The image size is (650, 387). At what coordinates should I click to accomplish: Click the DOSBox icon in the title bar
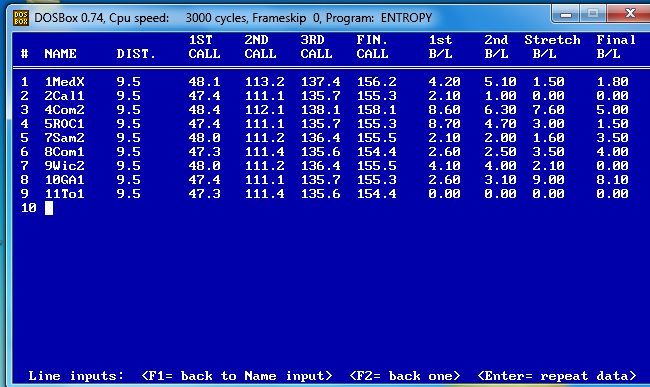pyautogui.click(x=21, y=18)
